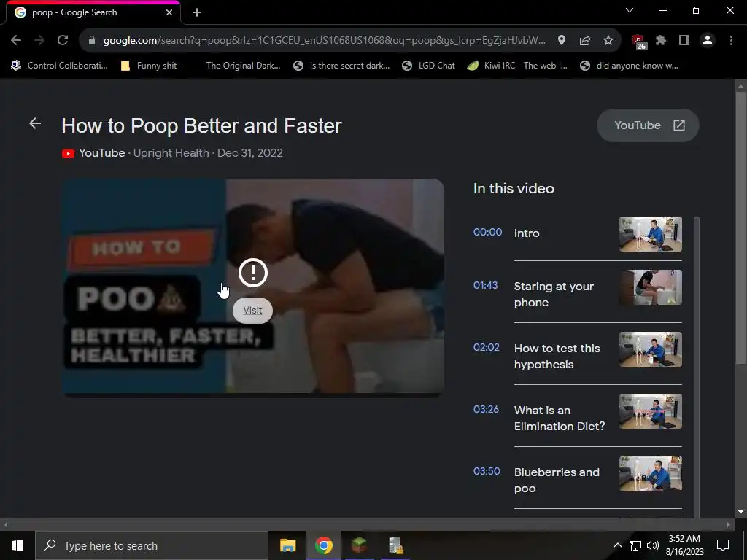Viewport: 747px width, 560px height.
Task: Click the chapter list scrollbar
Action: pos(697,367)
